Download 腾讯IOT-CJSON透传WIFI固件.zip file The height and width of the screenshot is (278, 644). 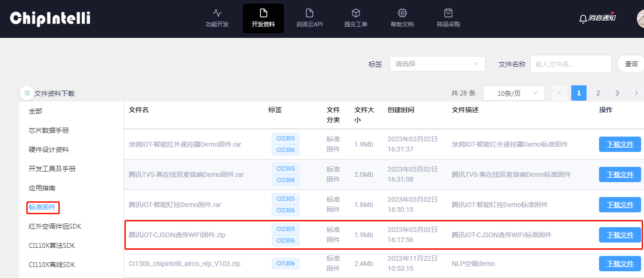(x=620, y=235)
